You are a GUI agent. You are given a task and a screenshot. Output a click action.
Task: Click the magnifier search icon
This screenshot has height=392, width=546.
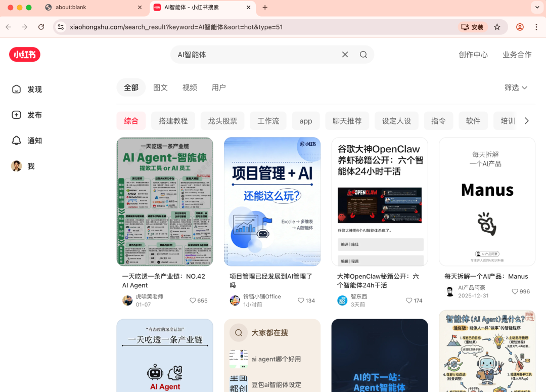[363, 55]
